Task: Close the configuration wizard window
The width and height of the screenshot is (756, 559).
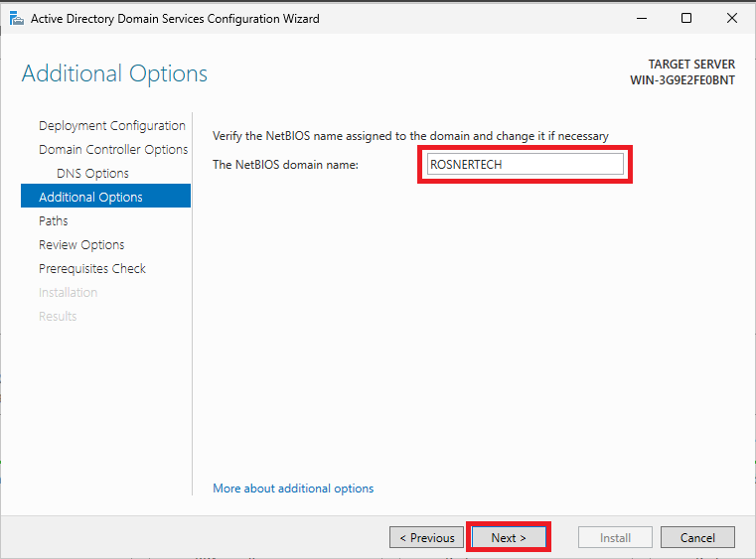Action: [x=732, y=18]
